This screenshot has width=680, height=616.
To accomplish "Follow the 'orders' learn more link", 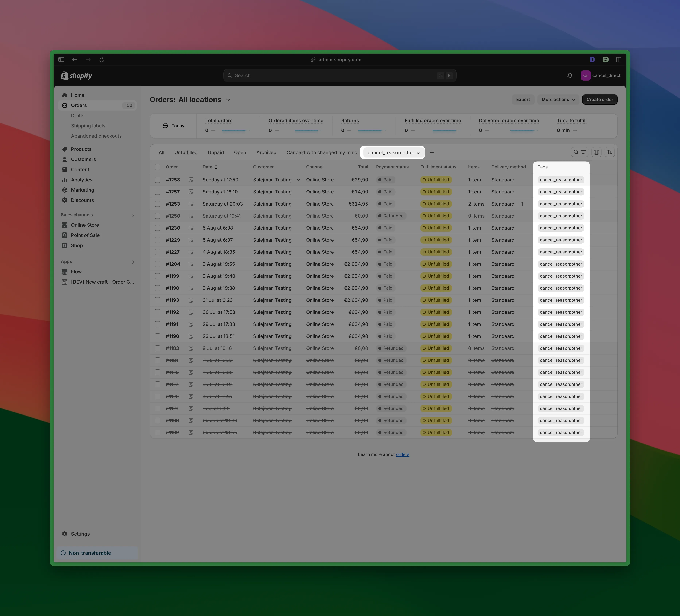I will coord(402,454).
